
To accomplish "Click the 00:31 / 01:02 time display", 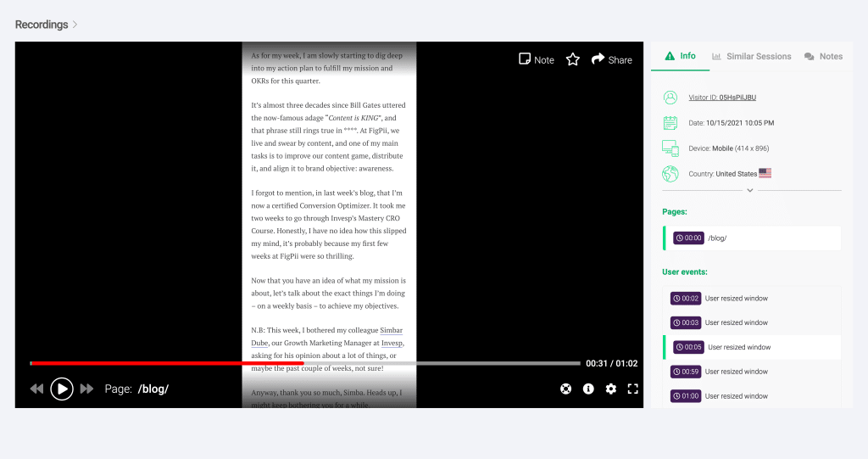I will pos(612,364).
